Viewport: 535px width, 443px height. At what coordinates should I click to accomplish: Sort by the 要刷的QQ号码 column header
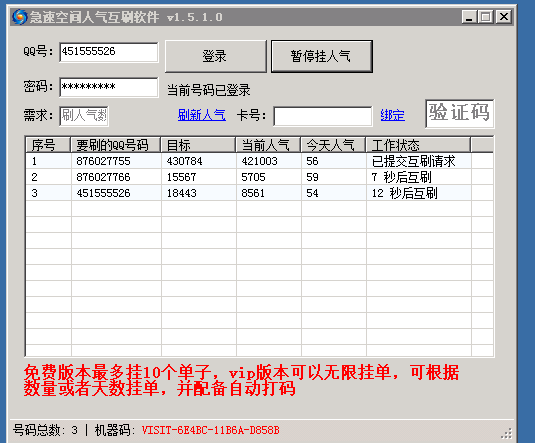pos(115,145)
